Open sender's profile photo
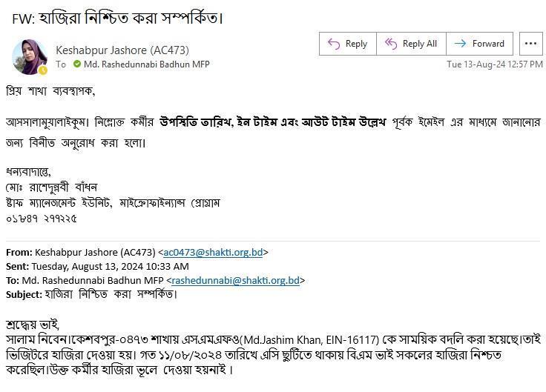 click(x=29, y=57)
